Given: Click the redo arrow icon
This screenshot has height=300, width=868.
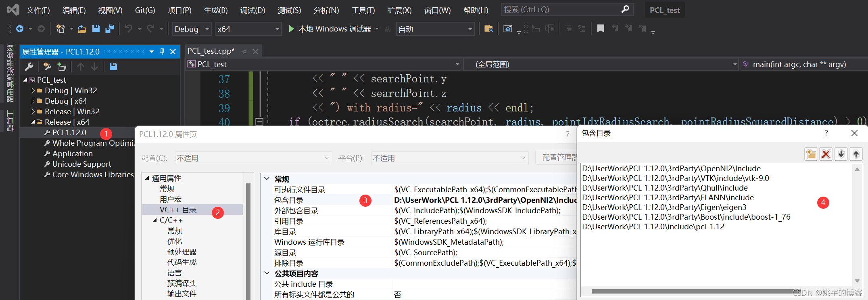Looking at the screenshot, I should tap(150, 29).
